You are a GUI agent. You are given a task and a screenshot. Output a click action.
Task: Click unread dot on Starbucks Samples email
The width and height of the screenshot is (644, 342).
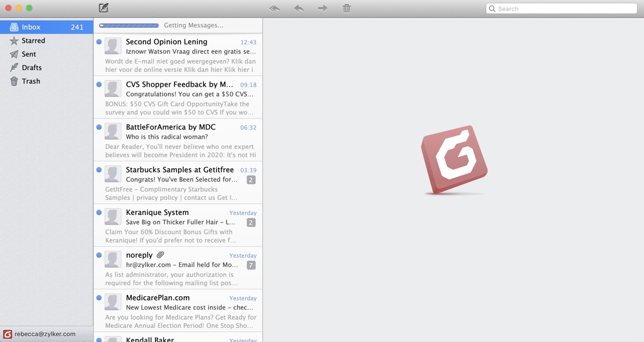99,170
